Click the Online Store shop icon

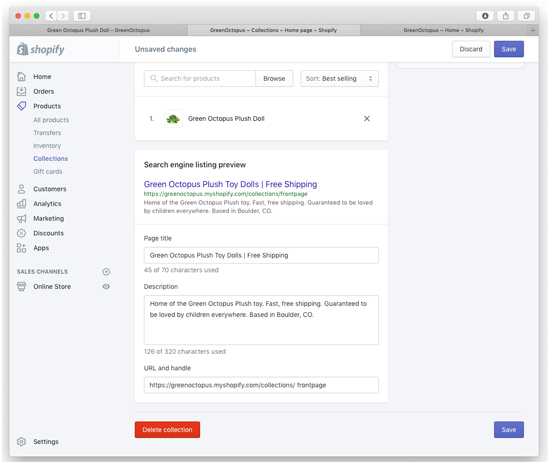(21, 287)
